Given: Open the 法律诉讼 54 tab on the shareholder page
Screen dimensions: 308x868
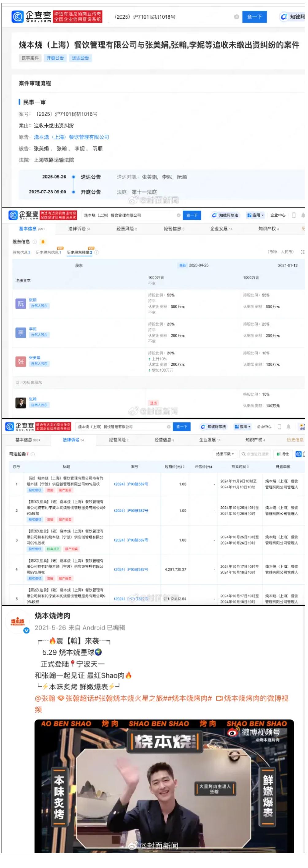Looking at the screenshot, I should click(79, 229).
